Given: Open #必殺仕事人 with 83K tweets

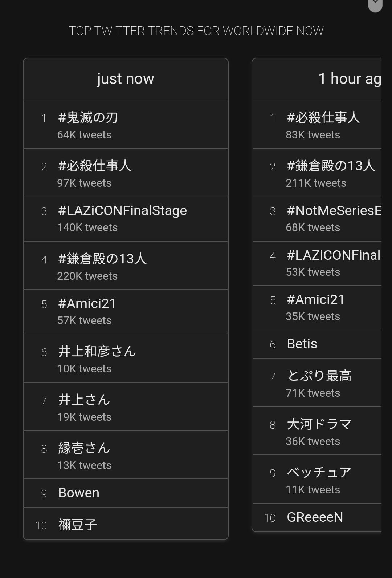Looking at the screenshot, I should [x=323, y=118].
